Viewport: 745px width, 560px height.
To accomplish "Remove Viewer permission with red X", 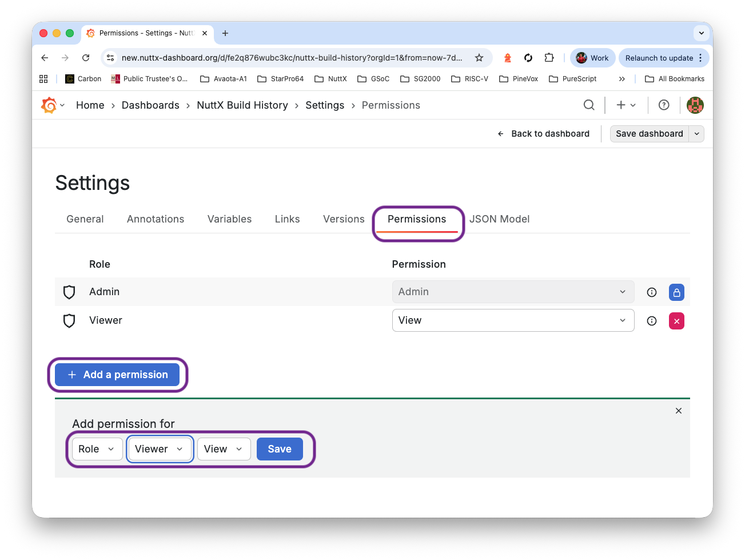I will [676, 321].
